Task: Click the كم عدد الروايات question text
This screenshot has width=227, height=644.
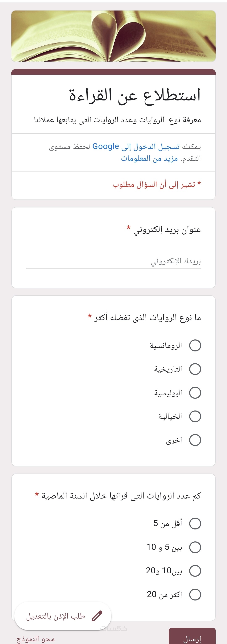Action: coord(121,496)
